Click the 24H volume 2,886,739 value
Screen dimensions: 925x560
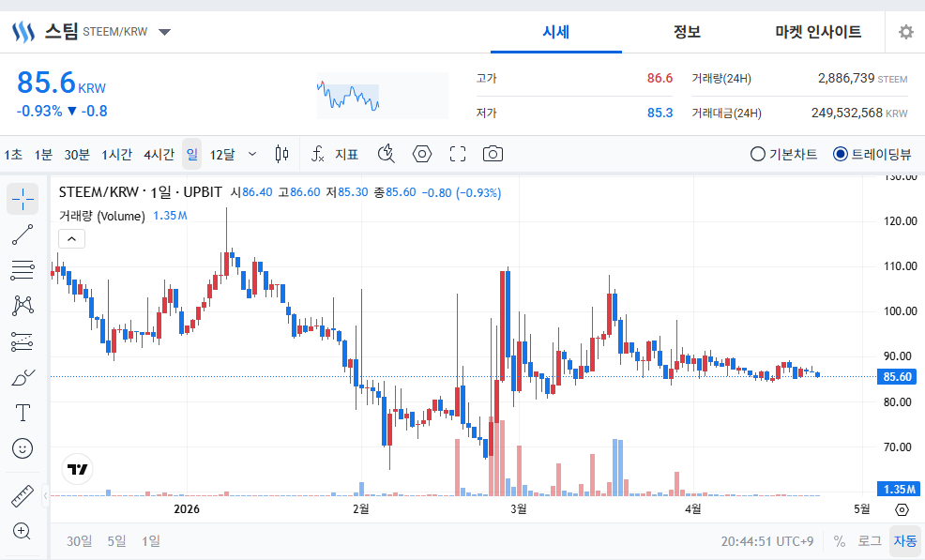(846, 78)
